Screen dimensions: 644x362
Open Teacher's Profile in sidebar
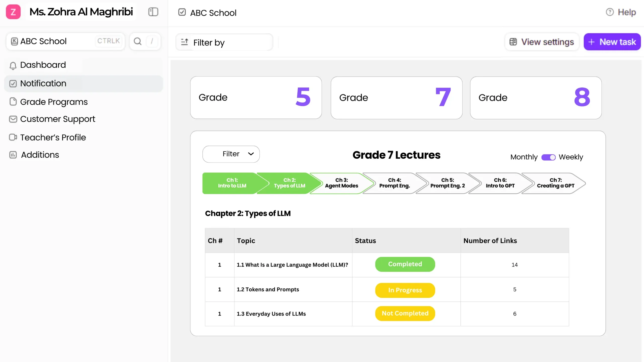[53, 138]
